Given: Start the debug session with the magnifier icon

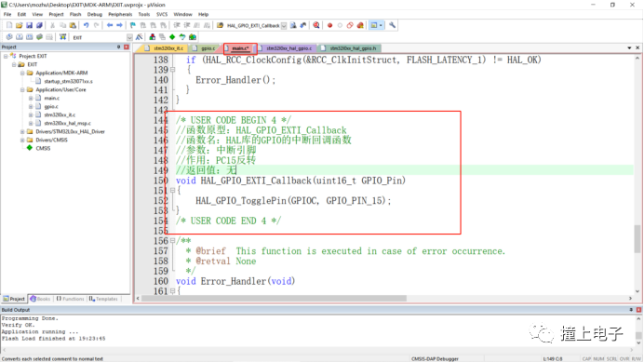Looking at the screenshot, I should [x=316, y=25].
